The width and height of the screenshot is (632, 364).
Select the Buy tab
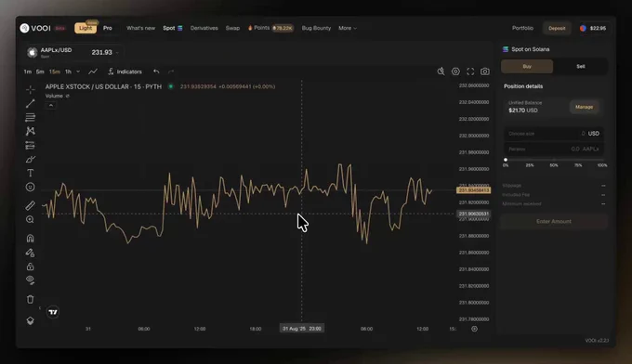point(527,67)
